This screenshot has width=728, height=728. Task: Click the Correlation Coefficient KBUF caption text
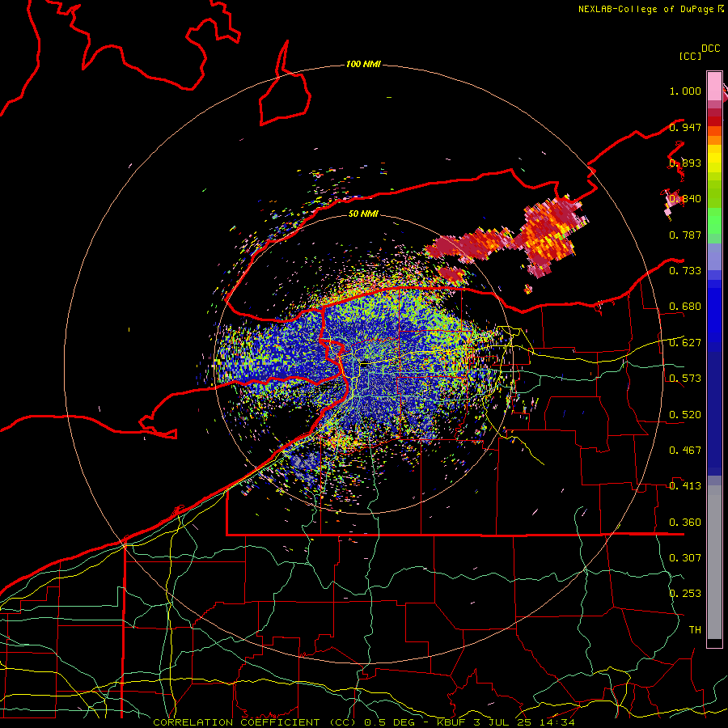(x=364, y=722)
